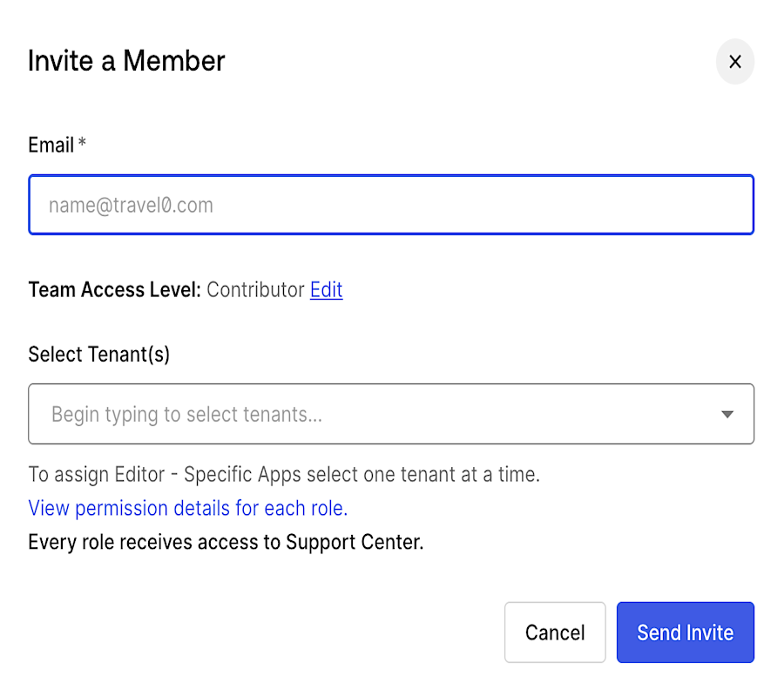Click the words Support Center in the bottom note
This screenshot has width=784, height=697.
(x=355, y=542)
